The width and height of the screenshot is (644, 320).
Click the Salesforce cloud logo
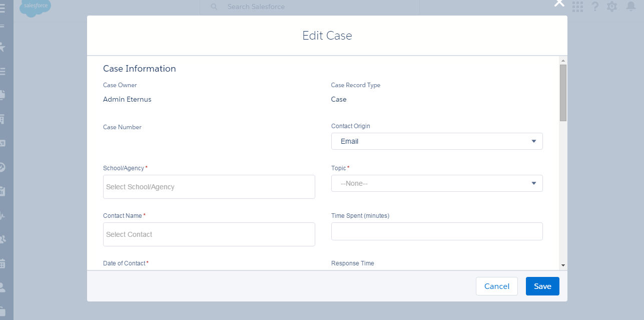(x=35, y=7)
